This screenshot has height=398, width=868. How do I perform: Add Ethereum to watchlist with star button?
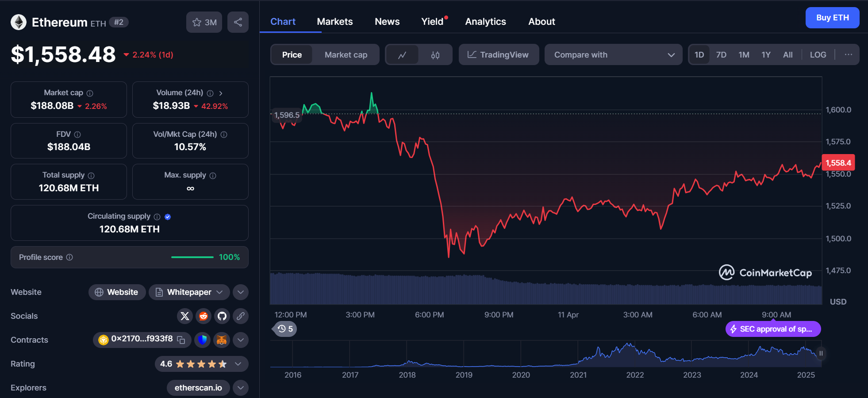(204, 22)
